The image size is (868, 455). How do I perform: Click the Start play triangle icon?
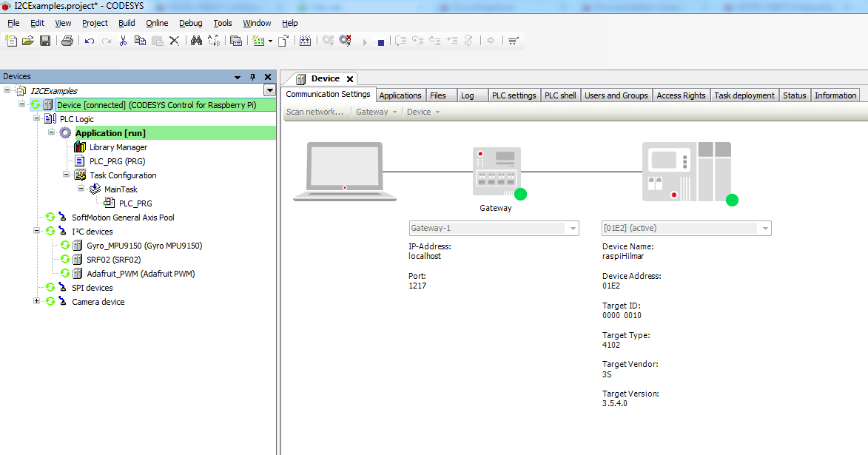(364, 42)
